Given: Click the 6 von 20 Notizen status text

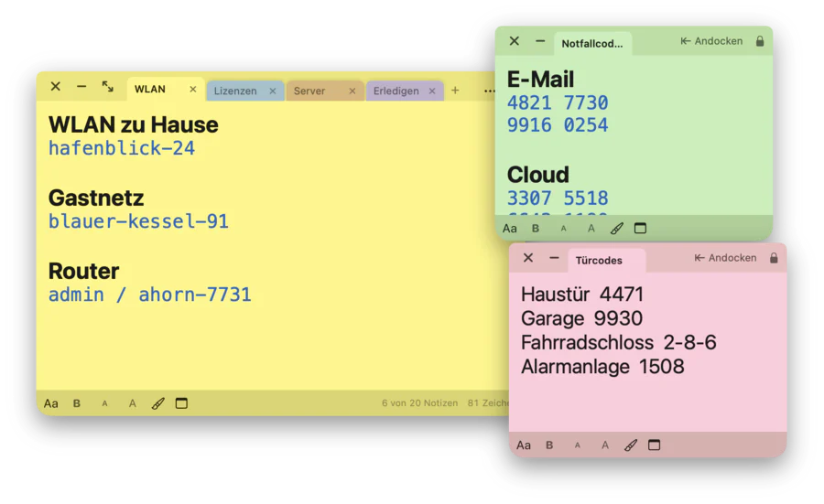Looking at the screenshot, I should (x=420, y=403).
